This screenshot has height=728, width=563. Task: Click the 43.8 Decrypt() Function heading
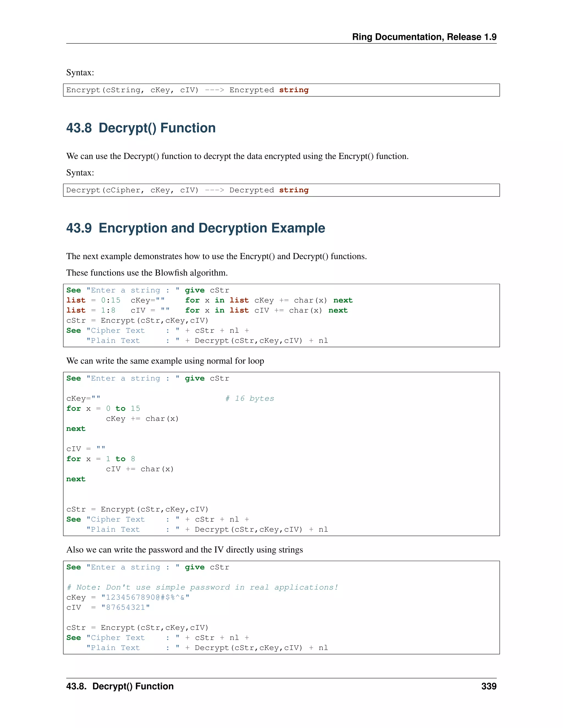[141, 128]
